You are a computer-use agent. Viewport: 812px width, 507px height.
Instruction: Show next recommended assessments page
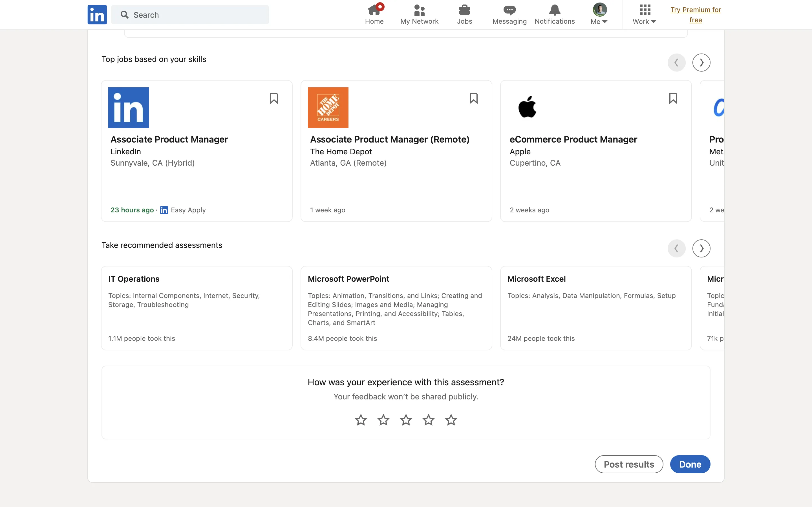tap(701, 248)
